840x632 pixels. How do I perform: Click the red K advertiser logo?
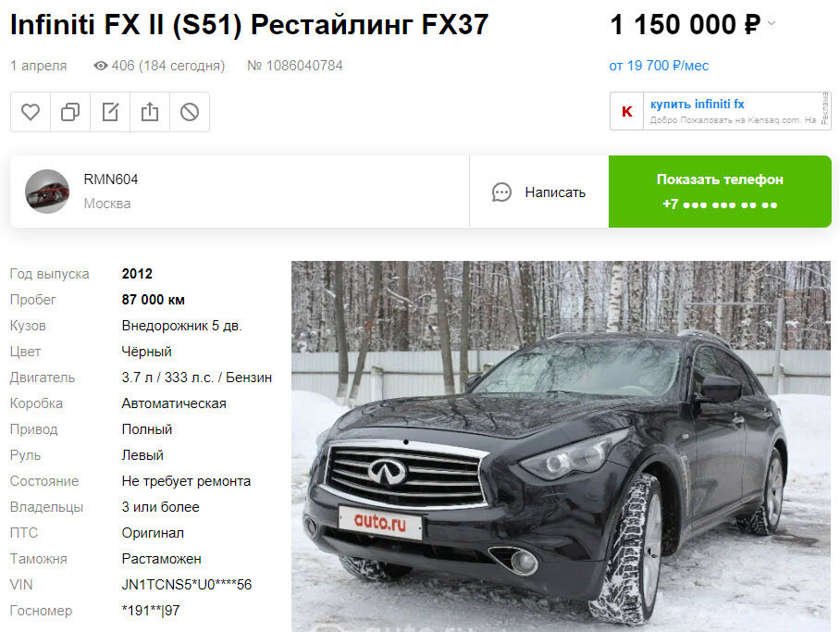click(627, 111)
